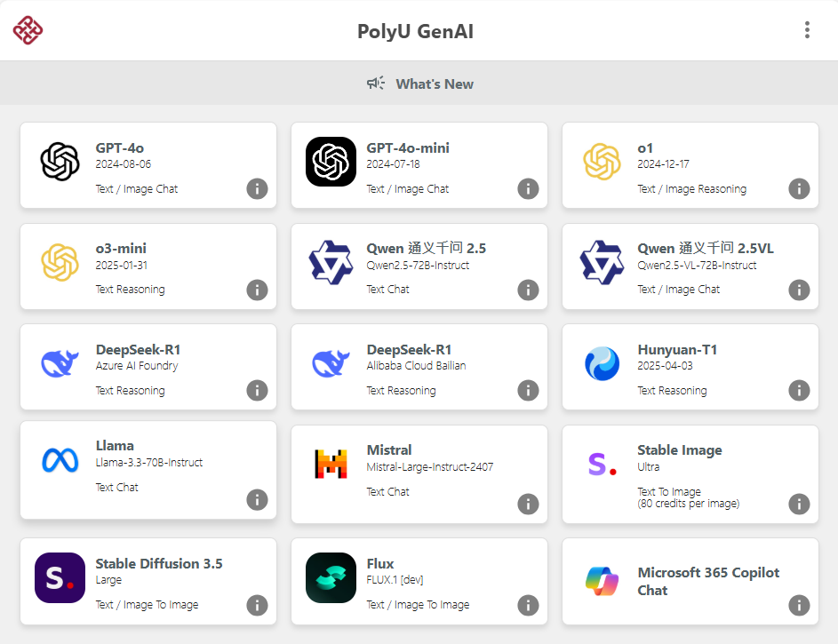The image size is (838, 644).
Task: Open Qwen 2.5VL Text / Image Chat
Action: tap(690, 266)
